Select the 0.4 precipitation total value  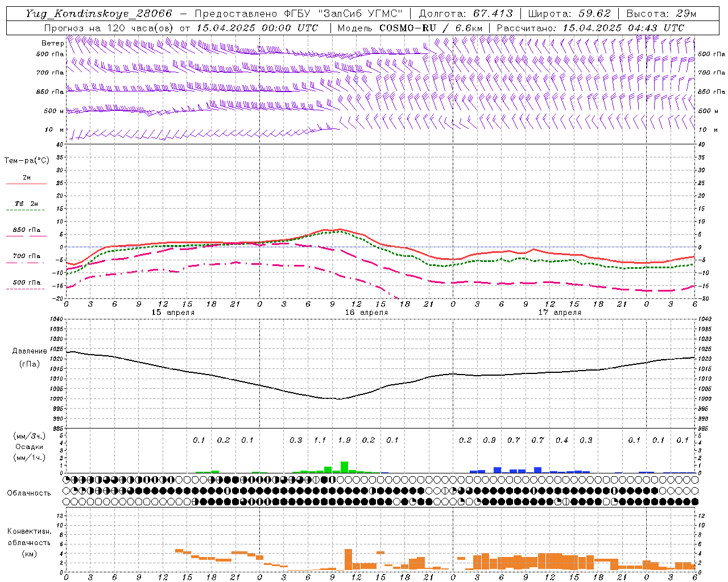[x=562, y=440]
